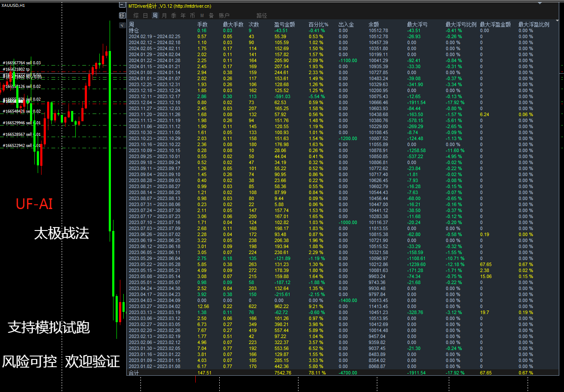Switch to the 日 daily tab
Viewport: 564px width, 392px height.
[145, 15]
